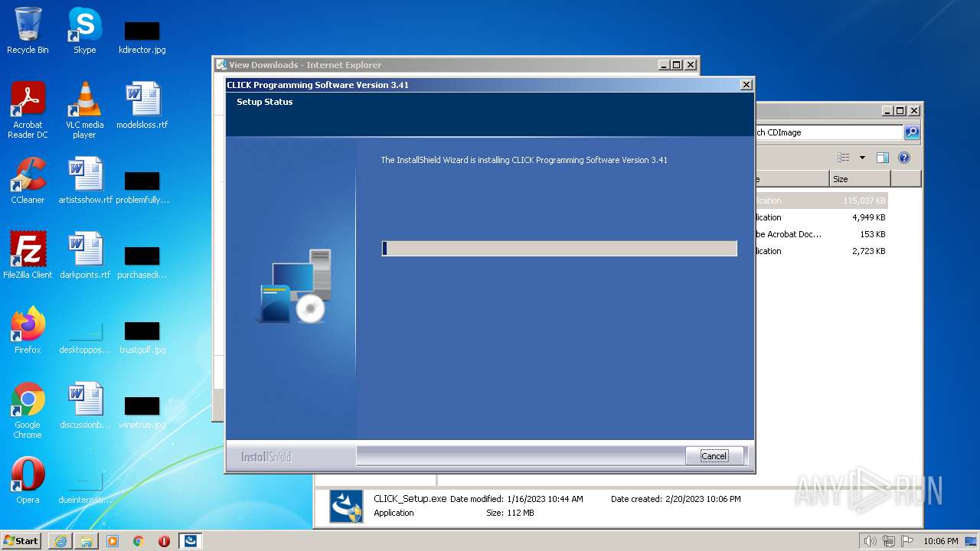This screenshot has width=980, height=551.
Task: Cancel the CLICK software installation
Action: (x=714, y=456)
